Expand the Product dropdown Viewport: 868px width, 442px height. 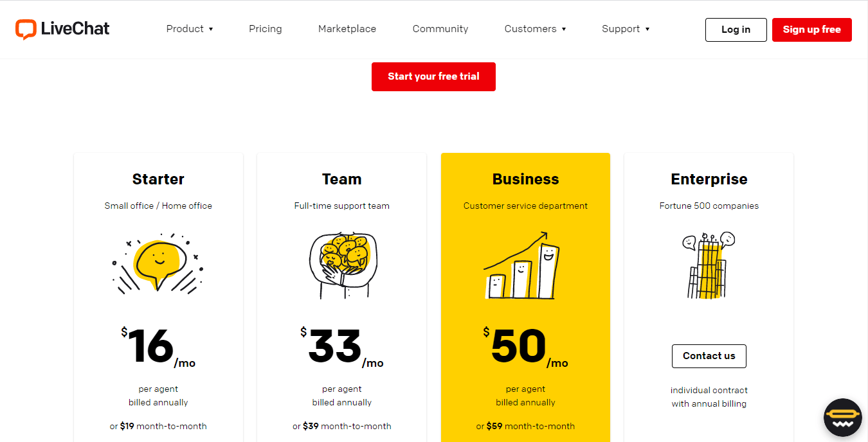coord(190,29)
